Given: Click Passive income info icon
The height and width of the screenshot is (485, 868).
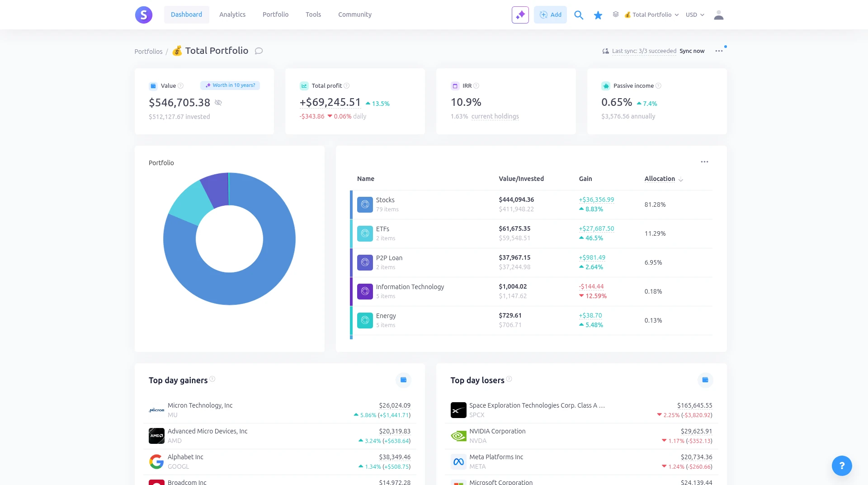Looking at the screenshot, I should click(658, 86).
